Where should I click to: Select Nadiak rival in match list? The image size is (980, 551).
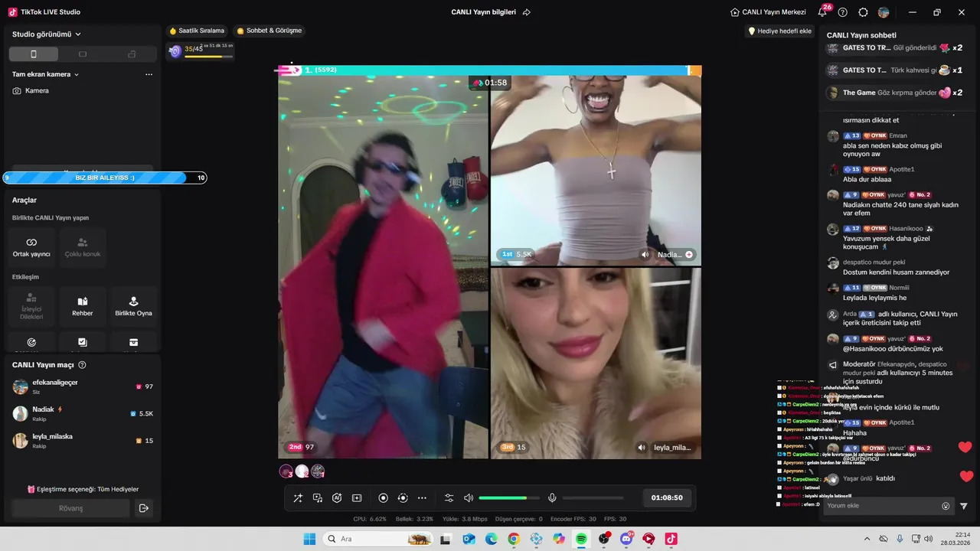click(83, 413)
